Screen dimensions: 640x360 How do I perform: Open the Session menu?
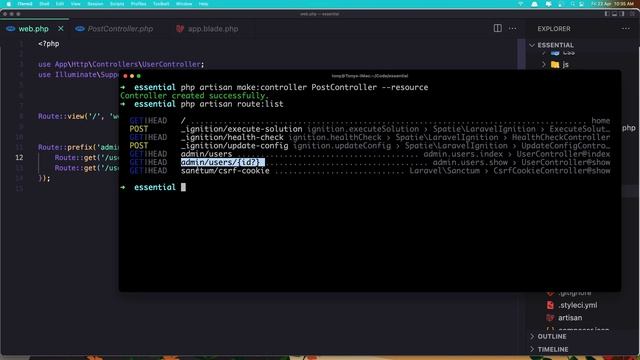96,4
